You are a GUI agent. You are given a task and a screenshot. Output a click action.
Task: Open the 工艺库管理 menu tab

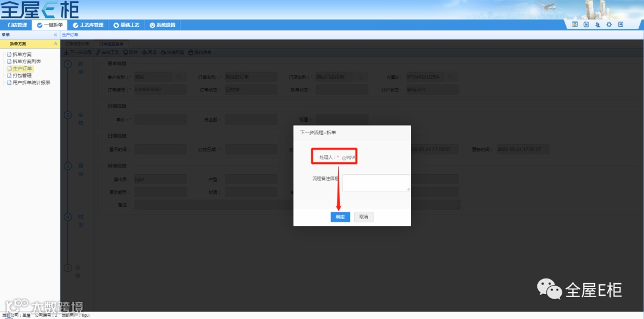click(88, 25)
